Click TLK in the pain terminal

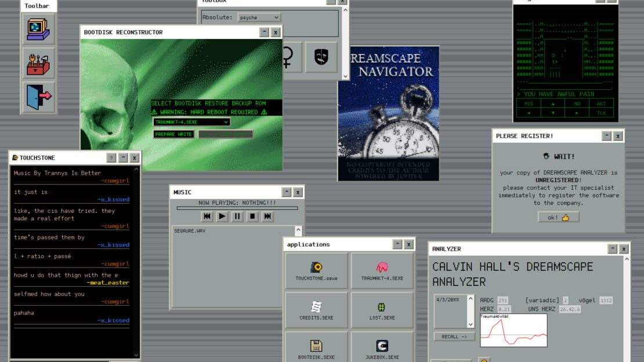point(601,113)
